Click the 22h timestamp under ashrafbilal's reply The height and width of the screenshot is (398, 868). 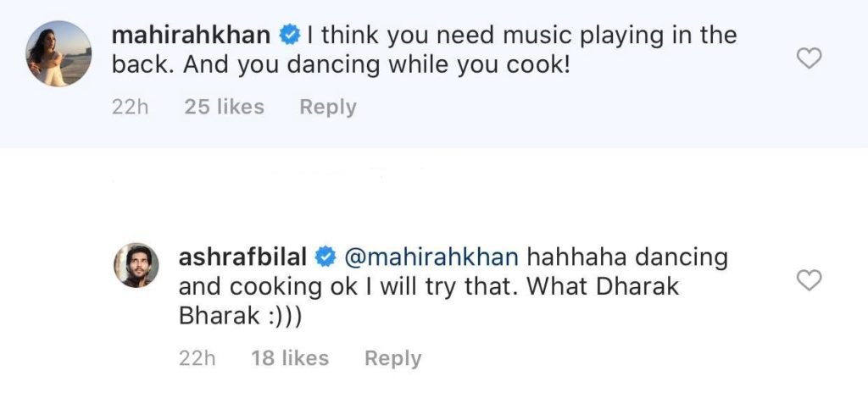click(197, 358)
